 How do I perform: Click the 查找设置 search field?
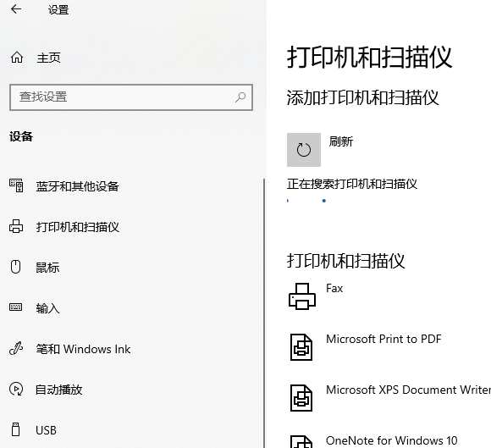(x=131, y=97)
